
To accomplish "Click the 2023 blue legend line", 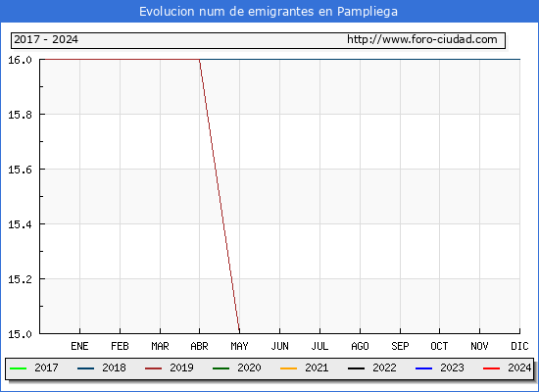I will coord(423,368).
